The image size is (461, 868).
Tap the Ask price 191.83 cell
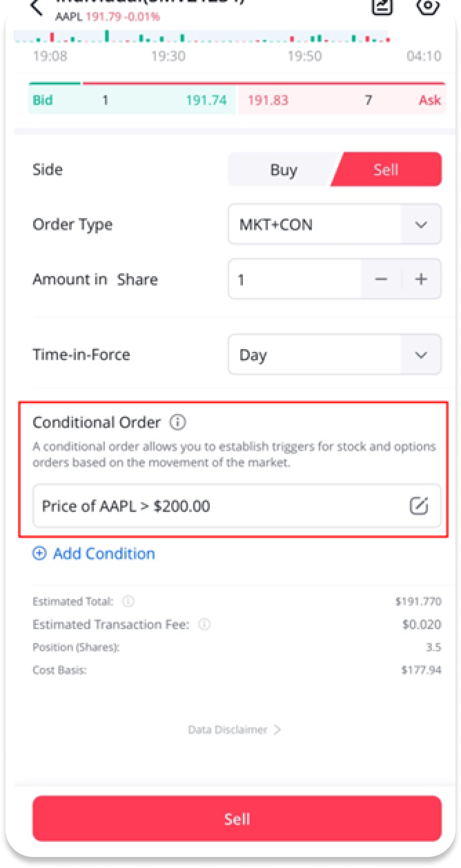[x=268, y=100]
